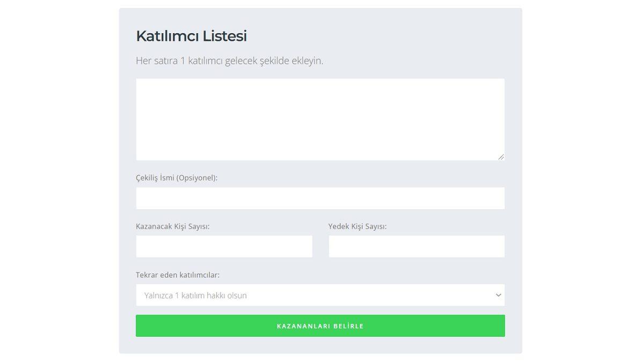Screen dimensions: 644x362
Task: Click the instruction text about adding participants
Action: pyautogui.click(x=230, y=60)
